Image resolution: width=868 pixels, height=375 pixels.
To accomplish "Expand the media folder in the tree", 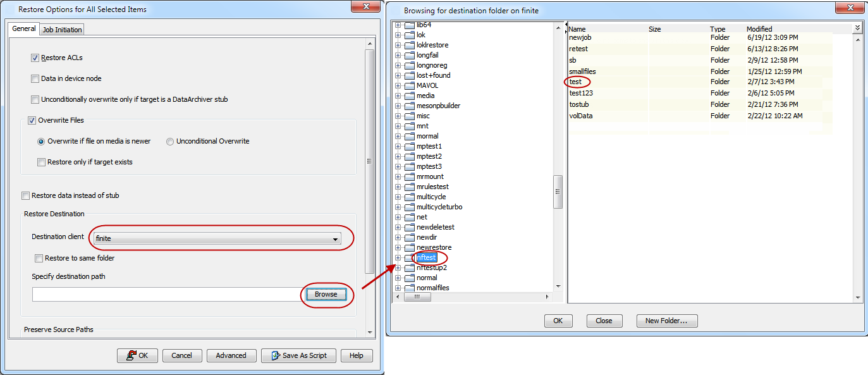I will (398, 95).
